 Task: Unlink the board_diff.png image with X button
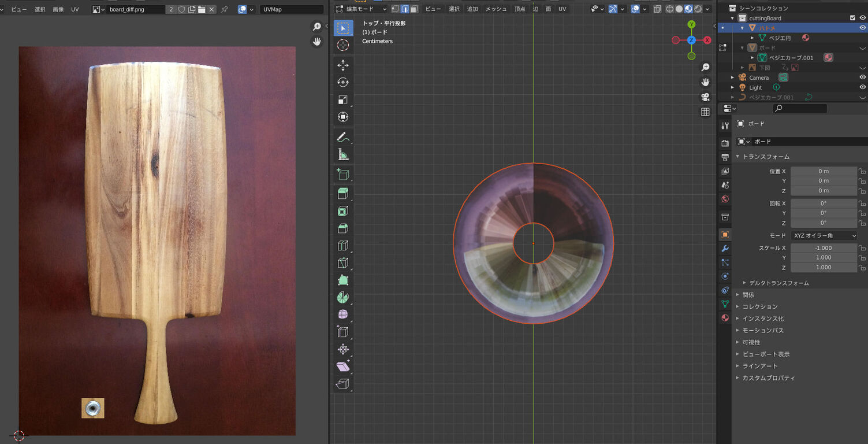212,9
